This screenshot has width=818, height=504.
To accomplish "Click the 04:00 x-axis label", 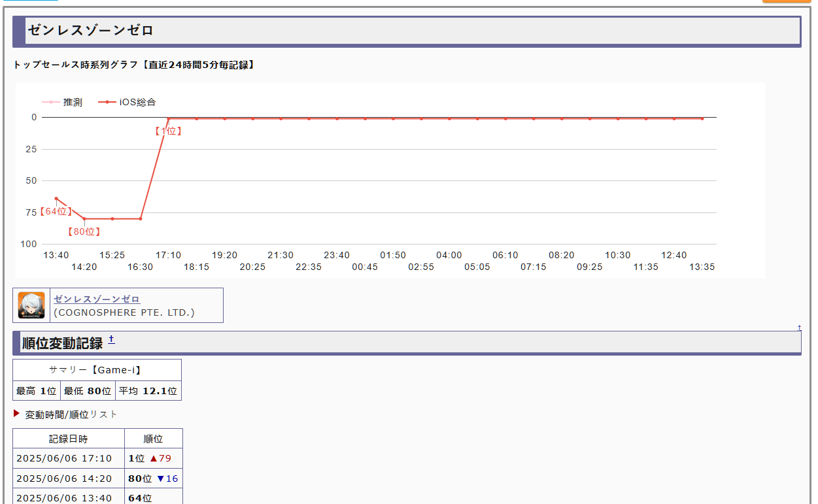I will (449, 255).
